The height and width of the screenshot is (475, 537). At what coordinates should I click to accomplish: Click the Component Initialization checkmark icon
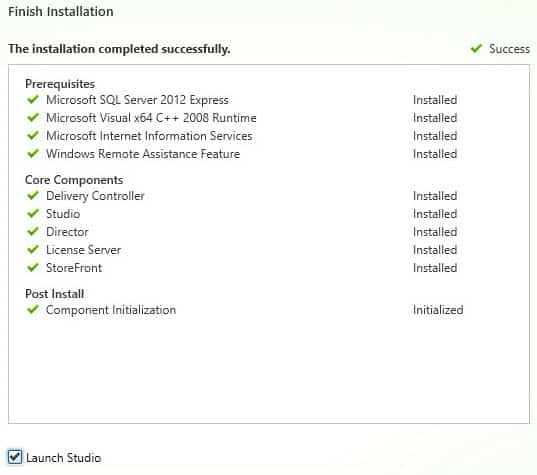pyautogui.click(x=33, y=310)
